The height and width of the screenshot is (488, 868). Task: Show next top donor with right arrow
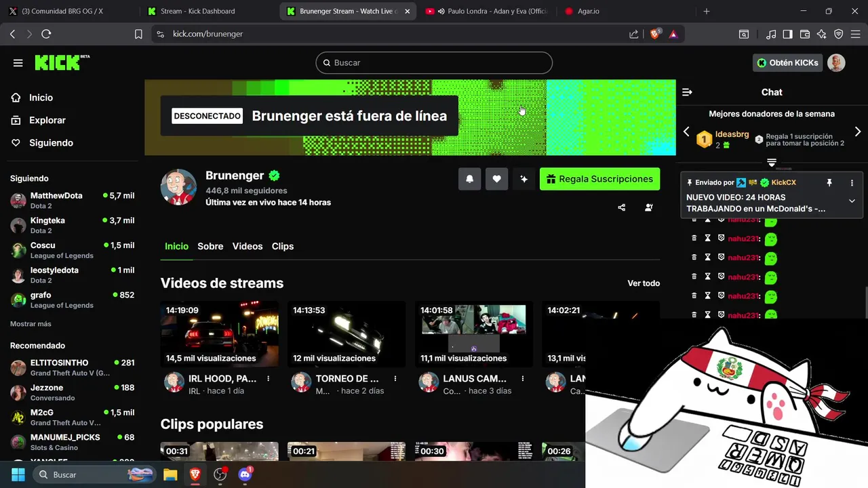[857, 131]
